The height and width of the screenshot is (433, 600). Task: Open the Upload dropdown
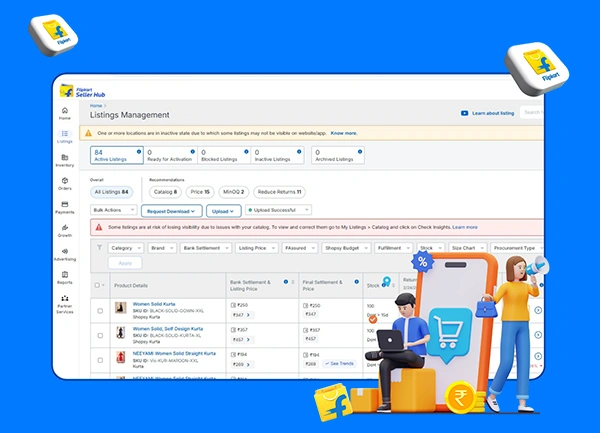(223, 211)
